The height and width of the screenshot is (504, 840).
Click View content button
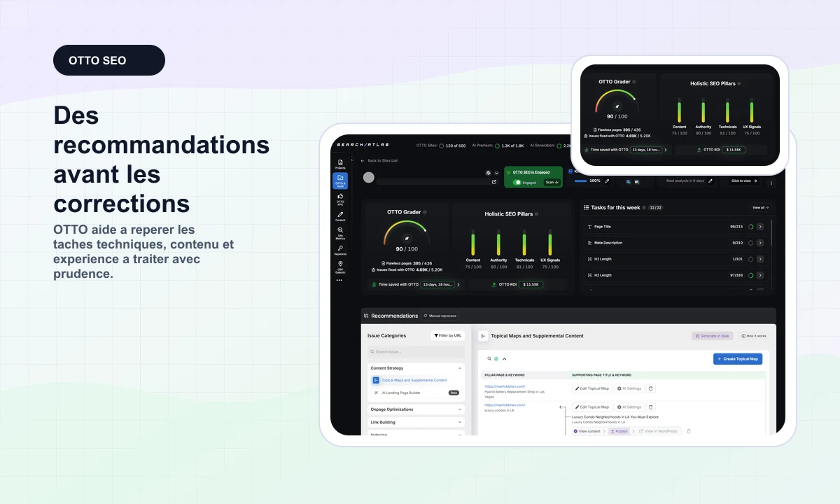click(x=587, y=431)
